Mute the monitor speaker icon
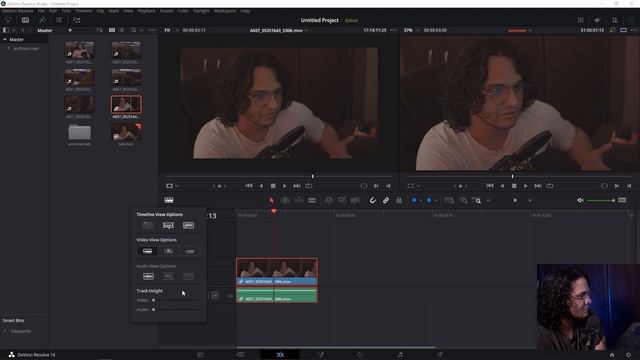The width and height of the screenshot is (640, 360). point(580,200)
